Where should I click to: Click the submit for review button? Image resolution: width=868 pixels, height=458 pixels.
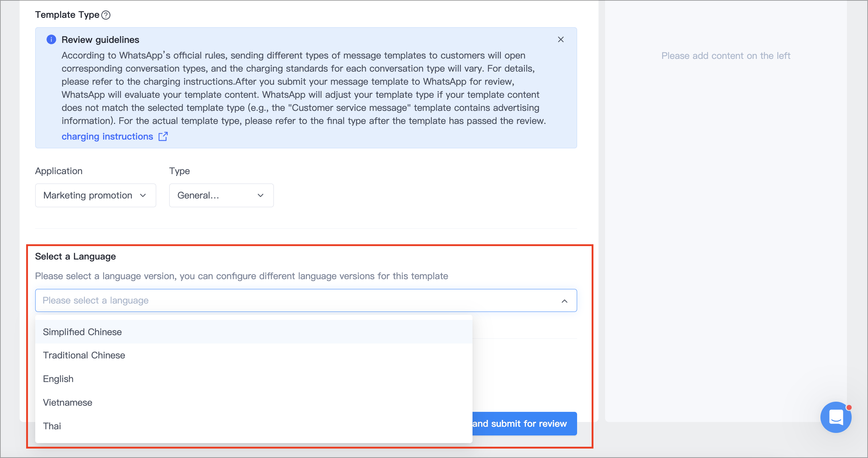(524, 423)
